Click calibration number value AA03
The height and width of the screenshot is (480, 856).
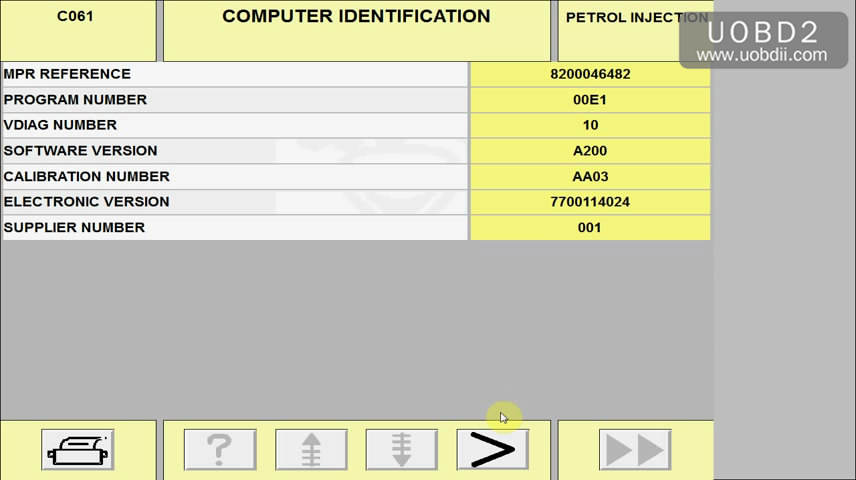click(590, 176)
